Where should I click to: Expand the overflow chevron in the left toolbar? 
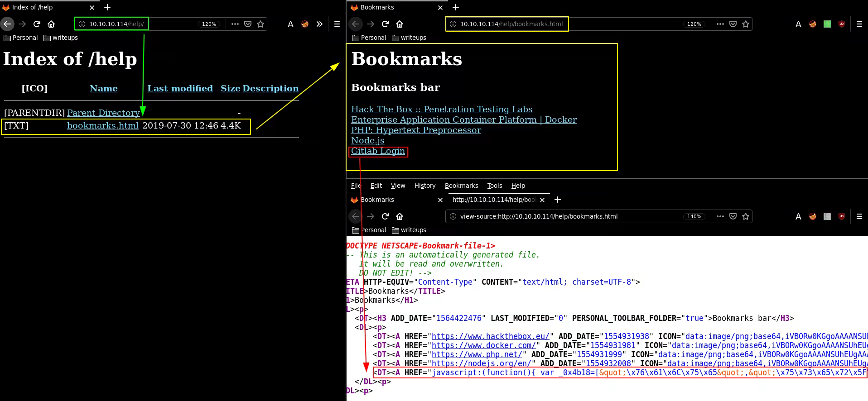(319, 24)
